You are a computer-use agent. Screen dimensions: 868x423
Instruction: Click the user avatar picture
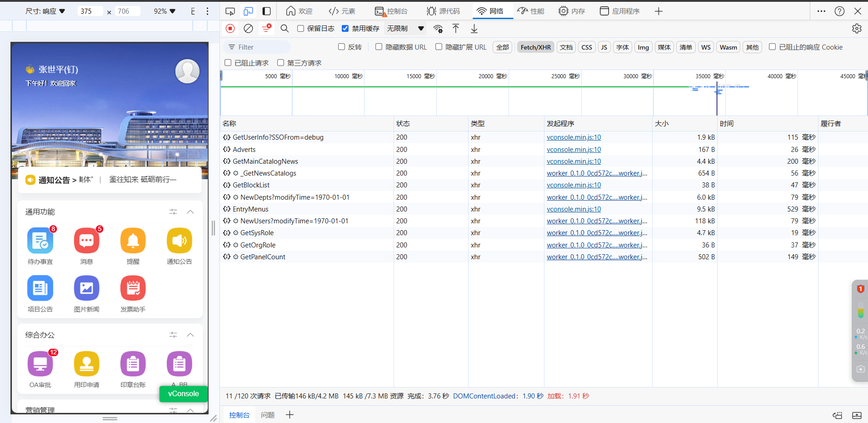point(187,71)
